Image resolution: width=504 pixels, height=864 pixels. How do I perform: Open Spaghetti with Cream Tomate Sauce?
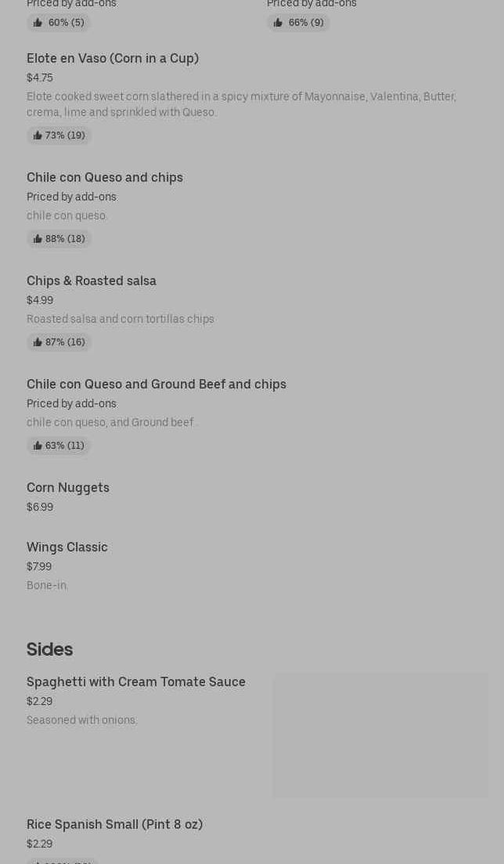pos(136,682)
